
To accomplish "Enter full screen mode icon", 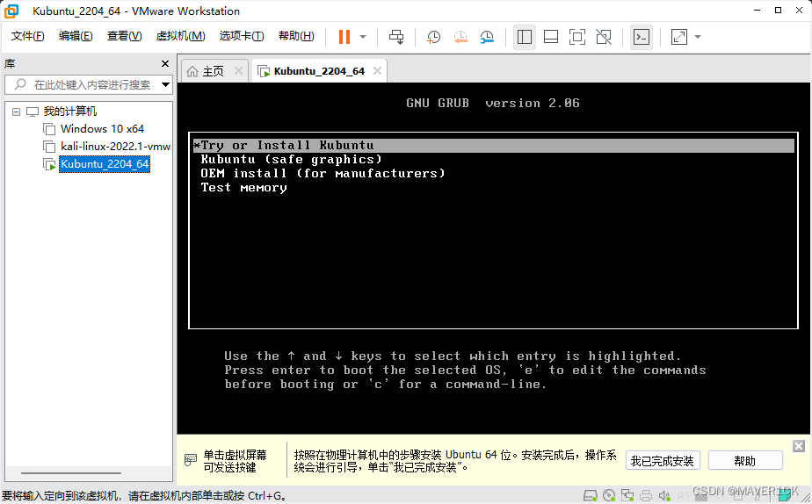I will point(577,37).
